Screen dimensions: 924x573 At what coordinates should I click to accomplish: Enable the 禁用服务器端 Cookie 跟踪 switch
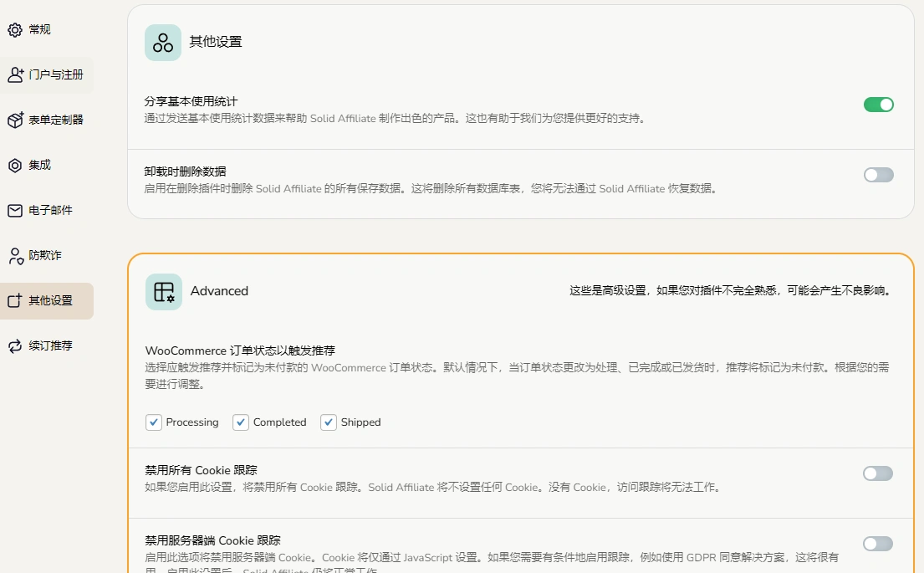click(x=877, y=543)
